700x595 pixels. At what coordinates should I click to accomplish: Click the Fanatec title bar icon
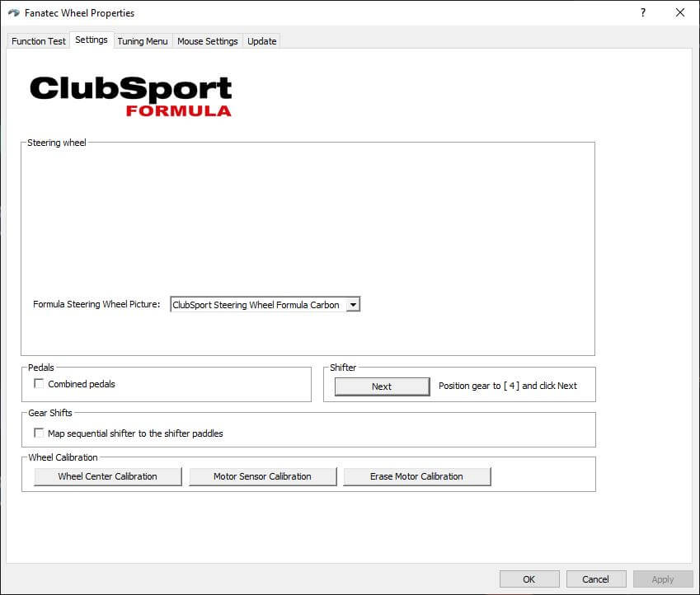[x=14, y=13]
